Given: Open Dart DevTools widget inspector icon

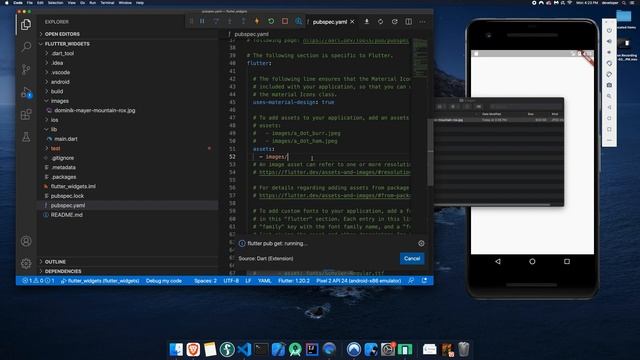Looking at the screenshot, I should (x=299, y=21).
